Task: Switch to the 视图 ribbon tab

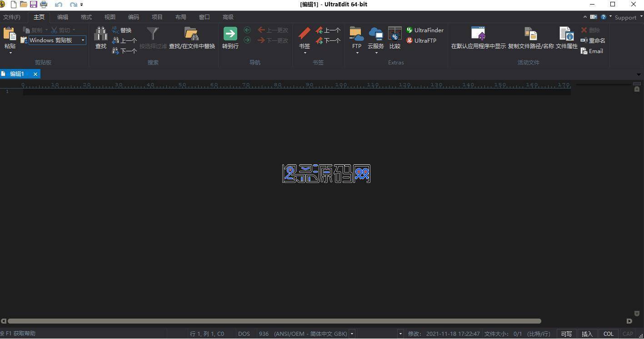Action: (110, 17)
